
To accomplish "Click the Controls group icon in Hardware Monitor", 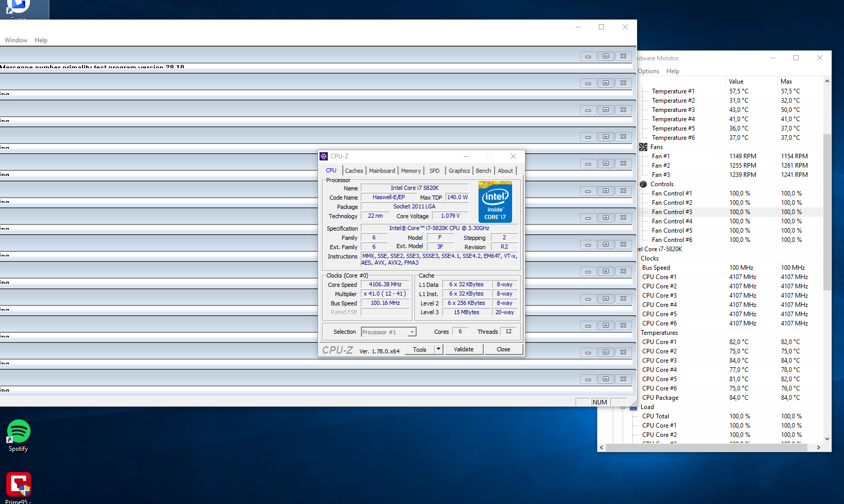I will point(643,184).
